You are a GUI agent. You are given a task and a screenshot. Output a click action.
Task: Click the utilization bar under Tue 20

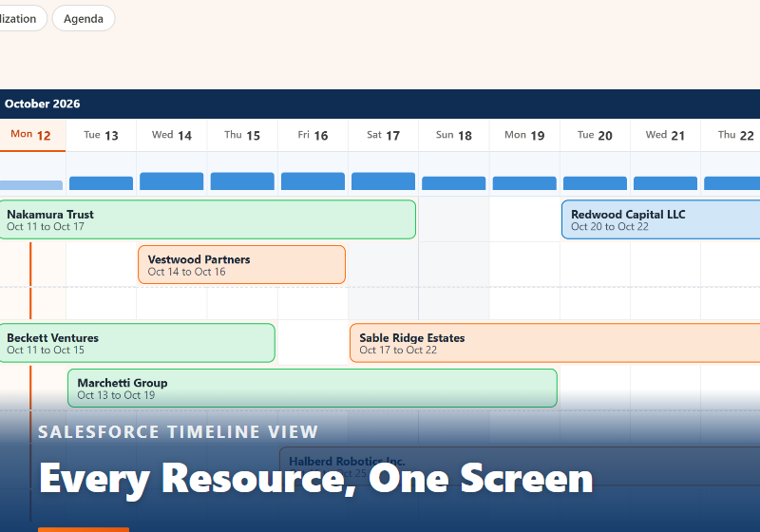coord(595,183)
